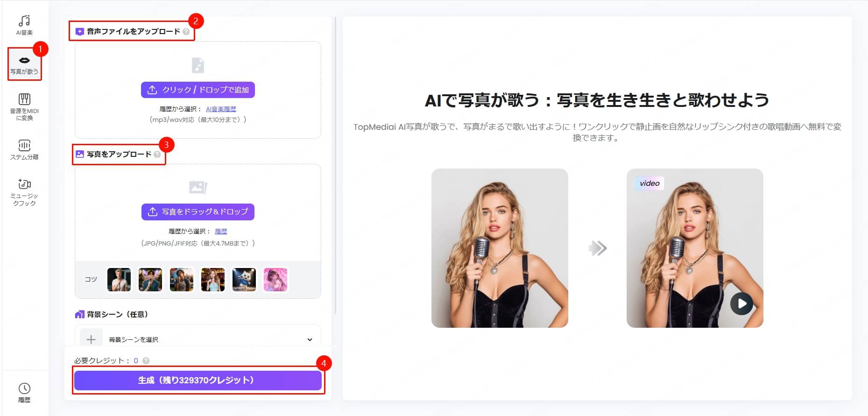Click the image placeholder icon in photo upload
The height and width of the screenshot is (416, 868).
(x=198, y=187)
